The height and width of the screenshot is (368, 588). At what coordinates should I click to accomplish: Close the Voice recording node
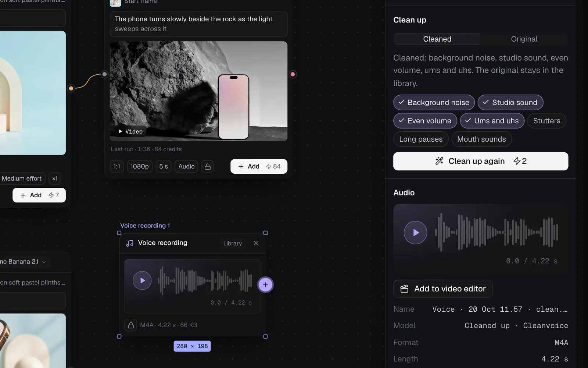(256, 243)
